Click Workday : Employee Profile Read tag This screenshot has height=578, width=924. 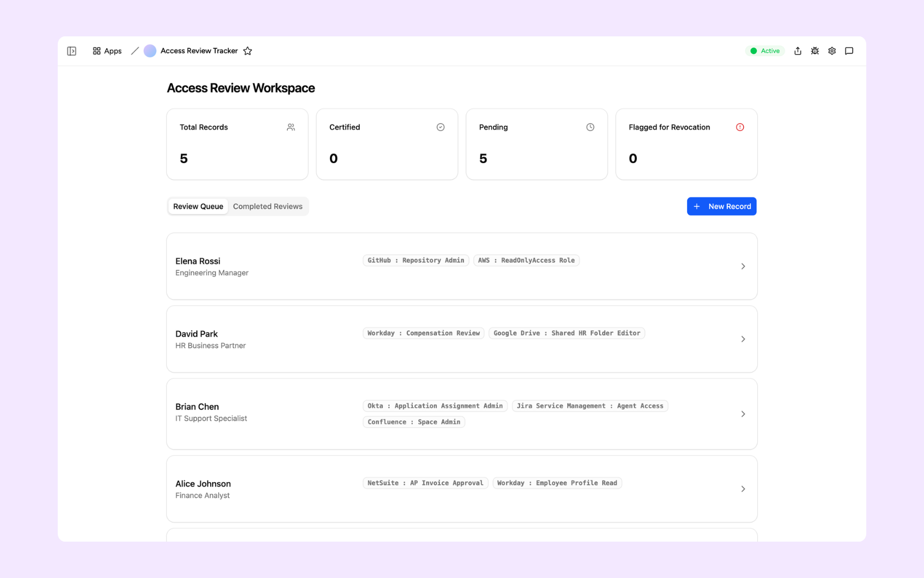557,483
